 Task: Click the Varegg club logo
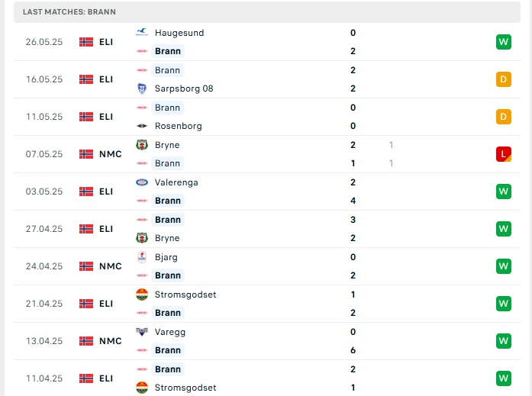(x=141, y=332)
